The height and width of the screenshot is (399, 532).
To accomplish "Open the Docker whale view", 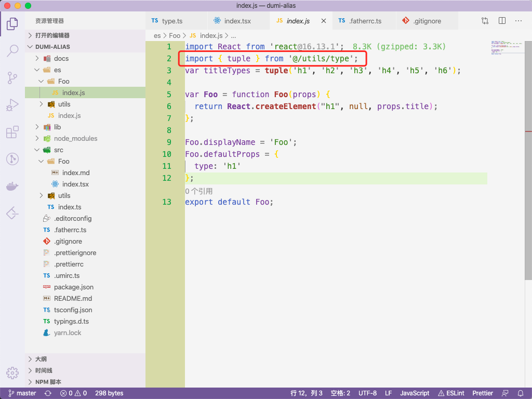I will point(12,187).
